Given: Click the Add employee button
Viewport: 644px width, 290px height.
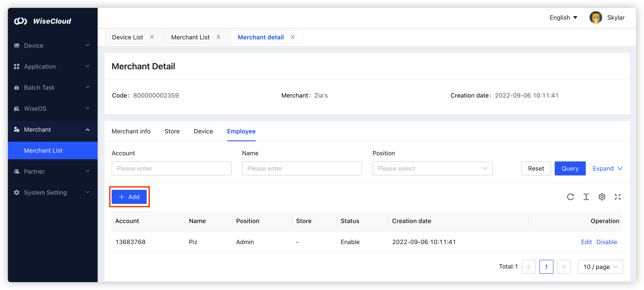Looking at the screenshot, I should pos(129,197).
